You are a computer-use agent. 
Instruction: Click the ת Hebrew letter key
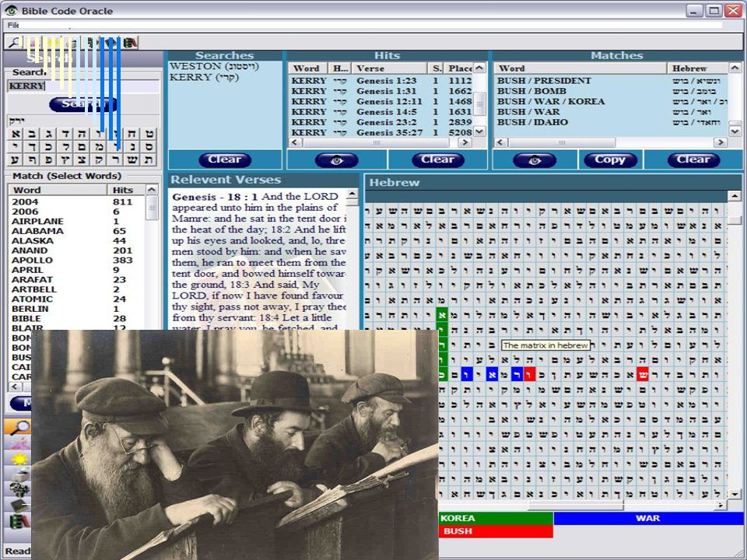(149, 160)
